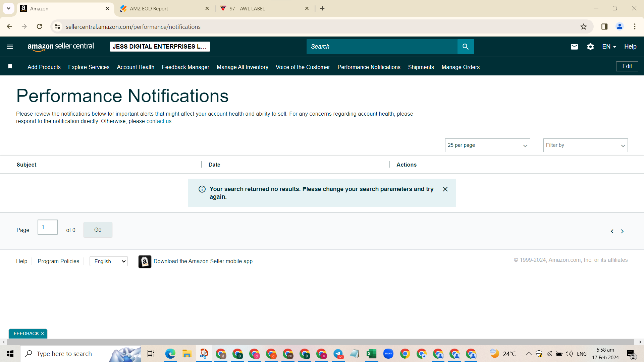Click the Amazon Seller mobile app icon
This screenshot has width=644, height=362.
(x=145, y=261)
